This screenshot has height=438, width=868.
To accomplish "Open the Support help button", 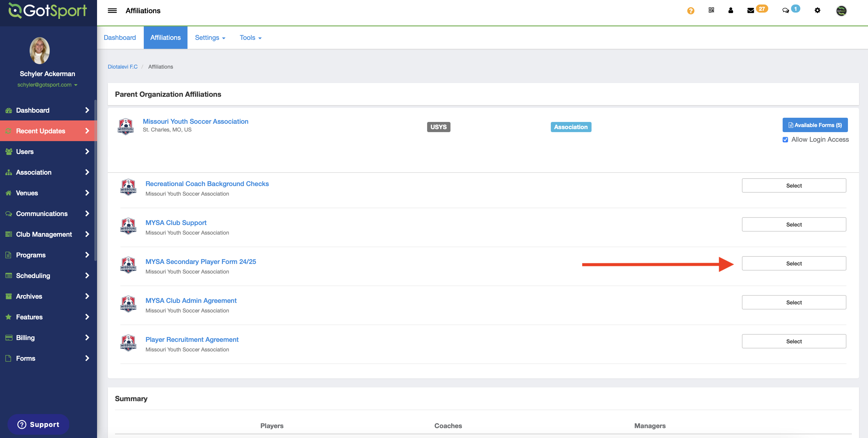I will [38, 425].
